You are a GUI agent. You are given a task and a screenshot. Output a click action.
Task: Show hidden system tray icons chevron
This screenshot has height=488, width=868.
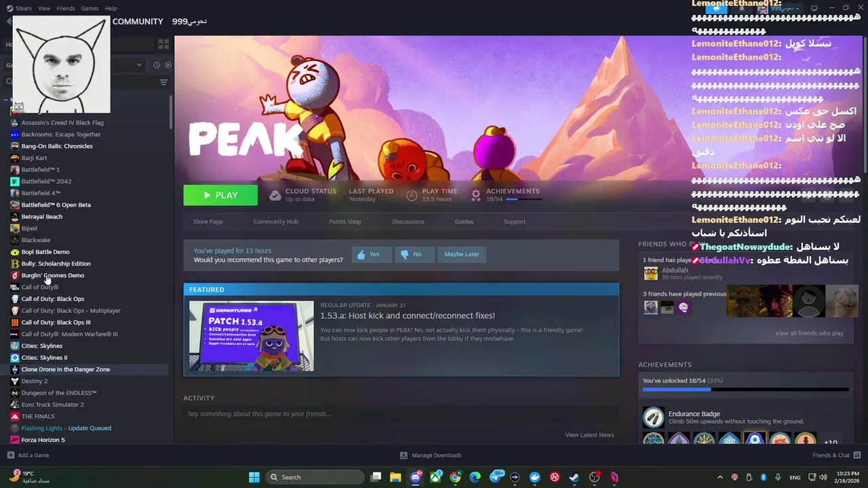click(x=720, y=477)
